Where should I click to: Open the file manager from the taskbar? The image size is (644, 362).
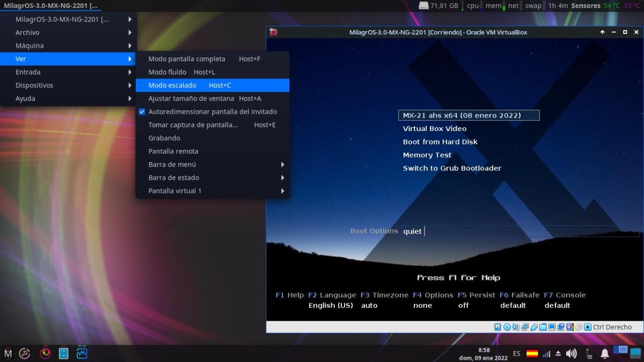63,353
